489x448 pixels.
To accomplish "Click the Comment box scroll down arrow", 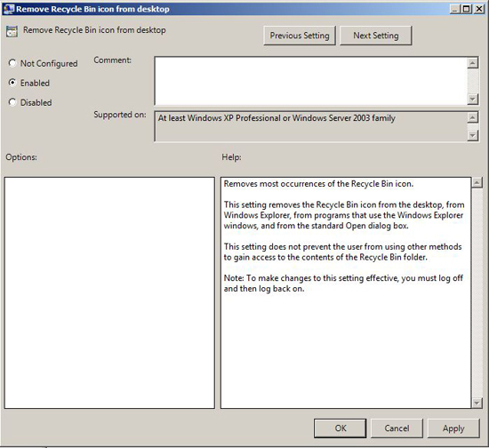I will point(473,100).
